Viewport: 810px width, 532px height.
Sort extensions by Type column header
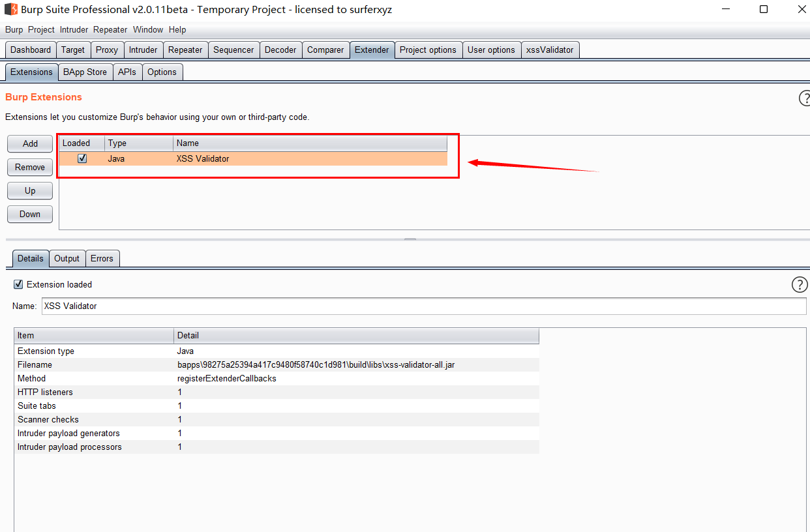(x=139, y=143)
